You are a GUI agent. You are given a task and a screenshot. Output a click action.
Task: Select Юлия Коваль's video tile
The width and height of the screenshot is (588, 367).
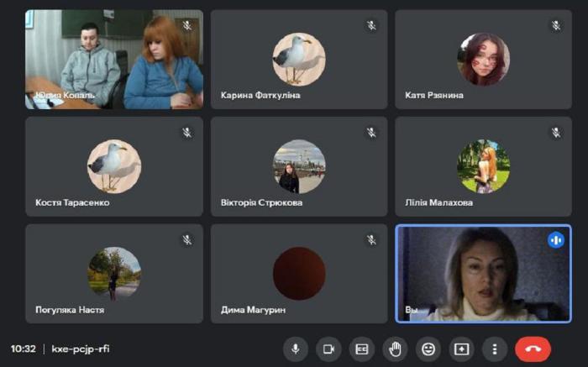113,60
